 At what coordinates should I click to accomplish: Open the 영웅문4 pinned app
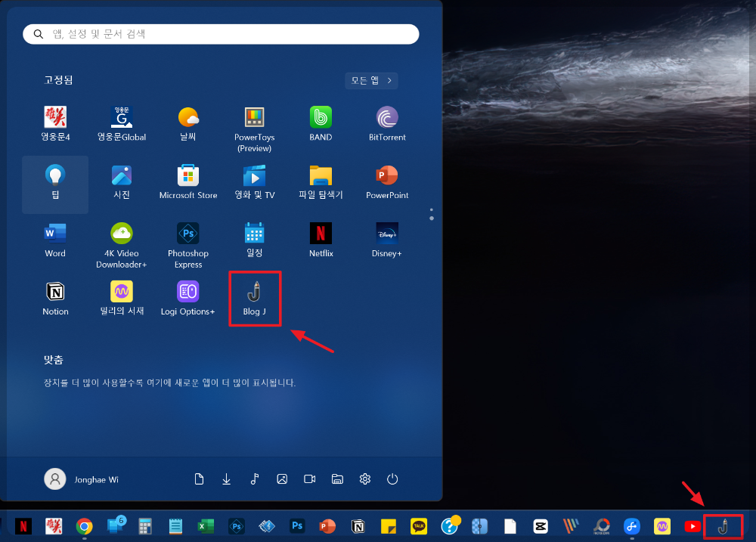point(55,124)
